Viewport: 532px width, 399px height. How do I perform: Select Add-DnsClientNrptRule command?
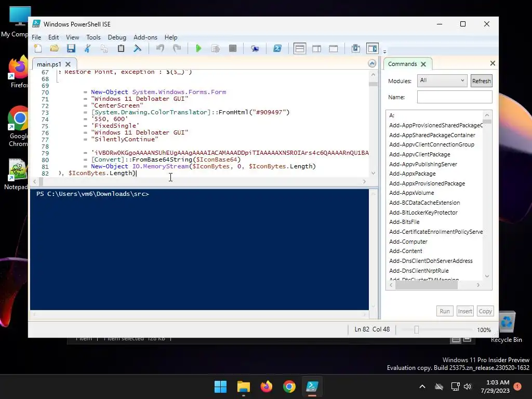[419, 271]
